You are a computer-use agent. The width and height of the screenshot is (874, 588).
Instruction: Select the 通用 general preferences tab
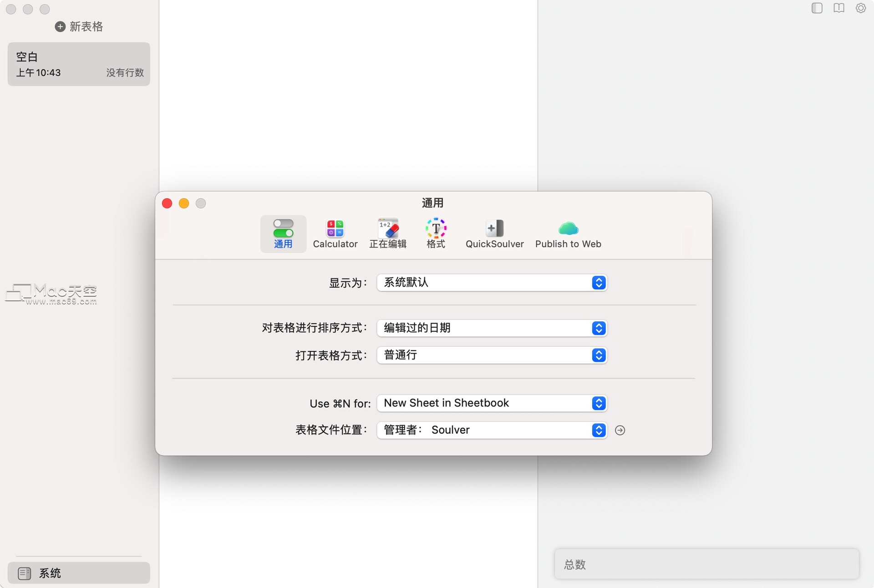(x=283, y=234)
